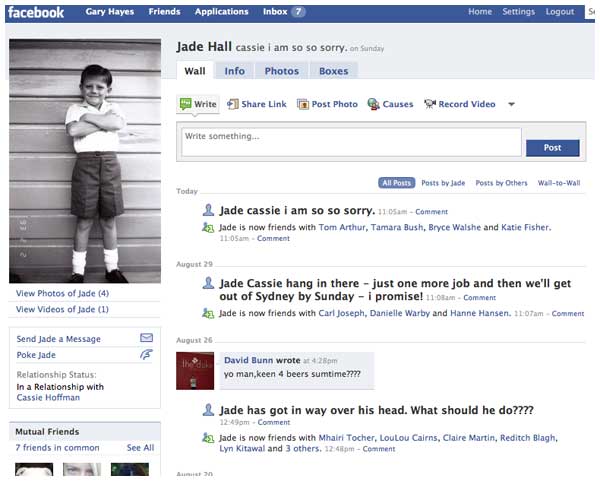Click the Record Video camera icon
600x481 pixels.
point(430,104)
